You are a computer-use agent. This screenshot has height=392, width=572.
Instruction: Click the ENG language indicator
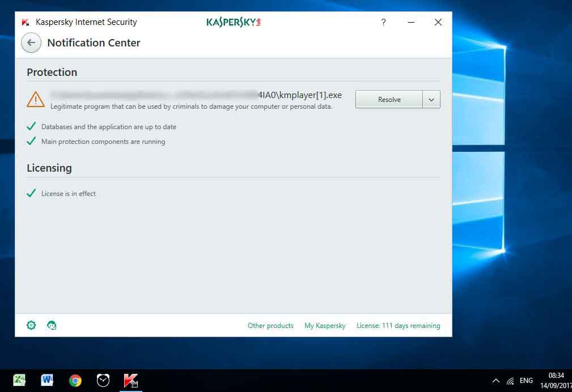tap(526, 381)
